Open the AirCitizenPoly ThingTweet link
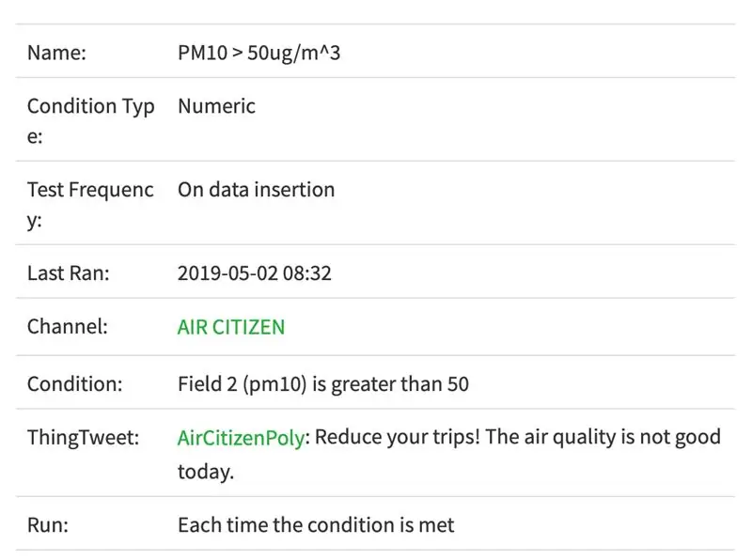 [x=241, y=438]
